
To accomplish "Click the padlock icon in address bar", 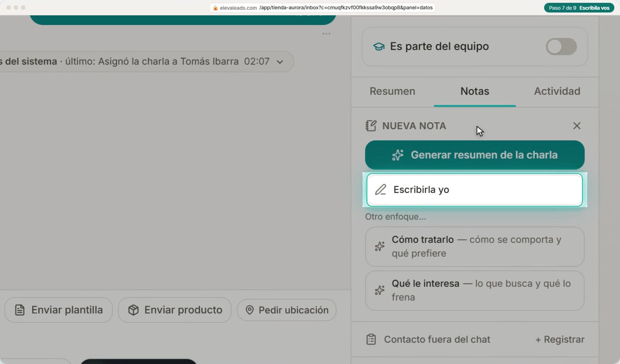I will (x=215, y=8).
